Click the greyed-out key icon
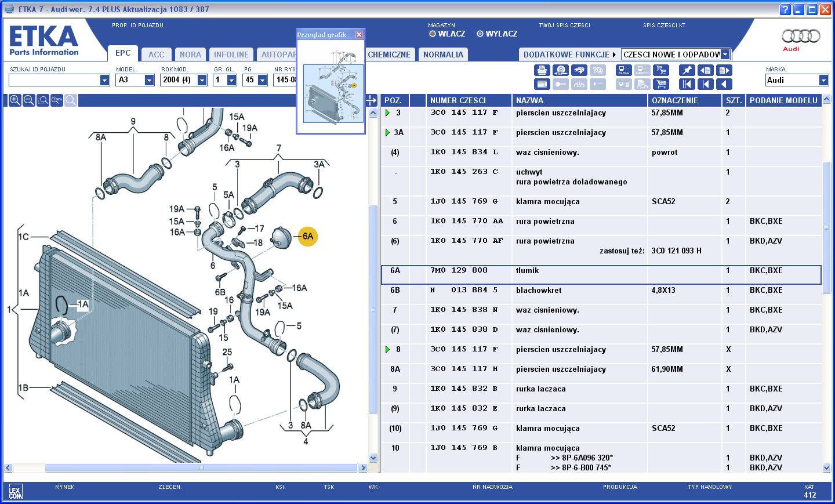This screenshot has height=504, width=835. coord(560,84)
